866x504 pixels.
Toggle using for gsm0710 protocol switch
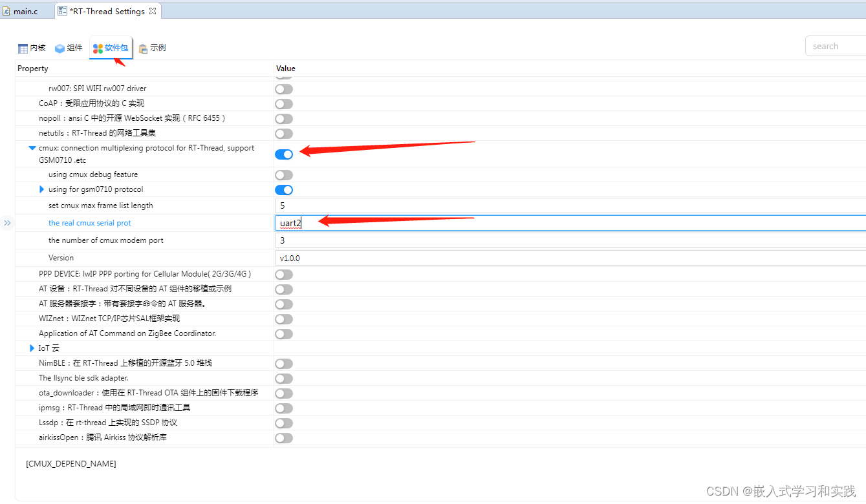click(284, 190)
